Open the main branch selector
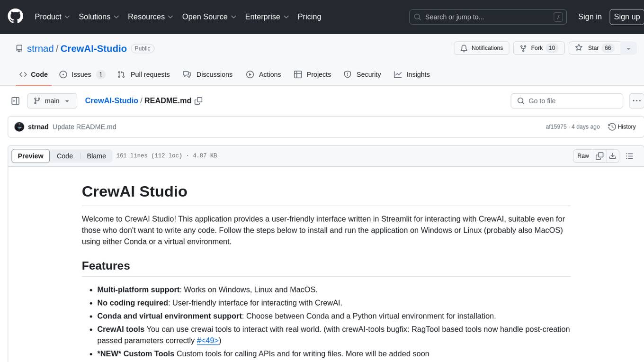This screenshot has height=362, width=644. pos(52,101)
